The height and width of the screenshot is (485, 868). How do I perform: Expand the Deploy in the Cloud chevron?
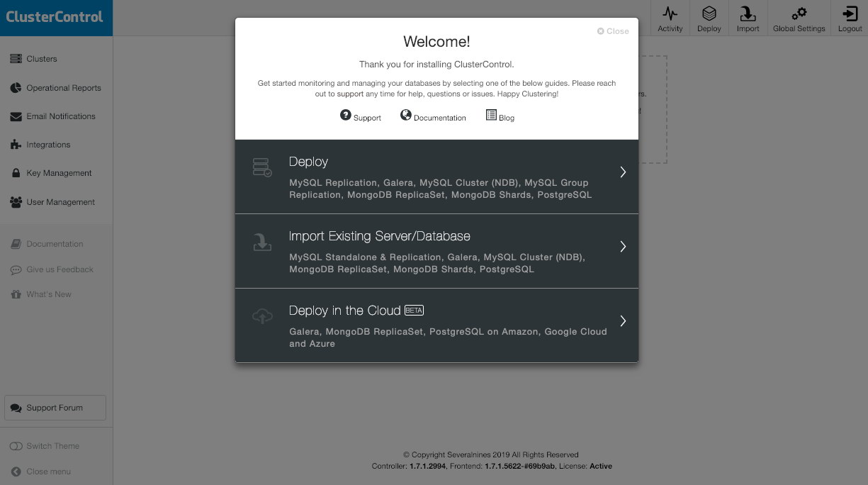click(623, 321)
